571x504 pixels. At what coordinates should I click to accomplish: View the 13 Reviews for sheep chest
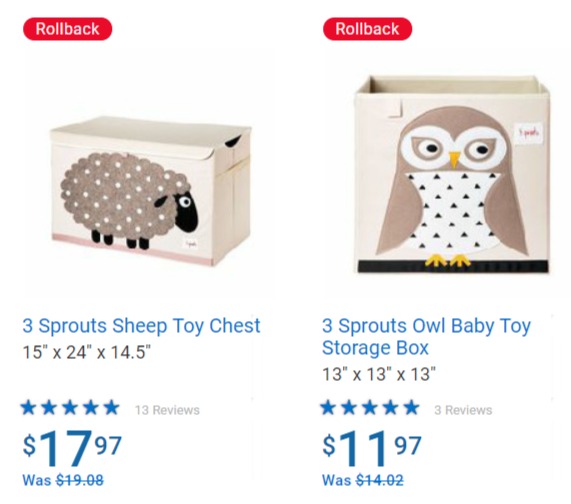[x=167, y=410]
